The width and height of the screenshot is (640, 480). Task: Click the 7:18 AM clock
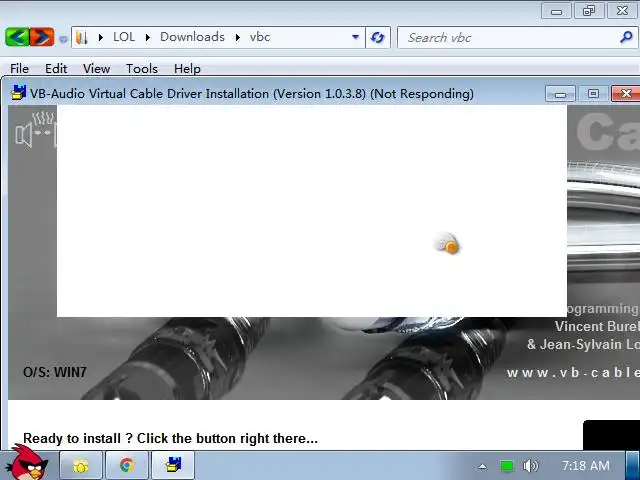click(x=586, y=466)
